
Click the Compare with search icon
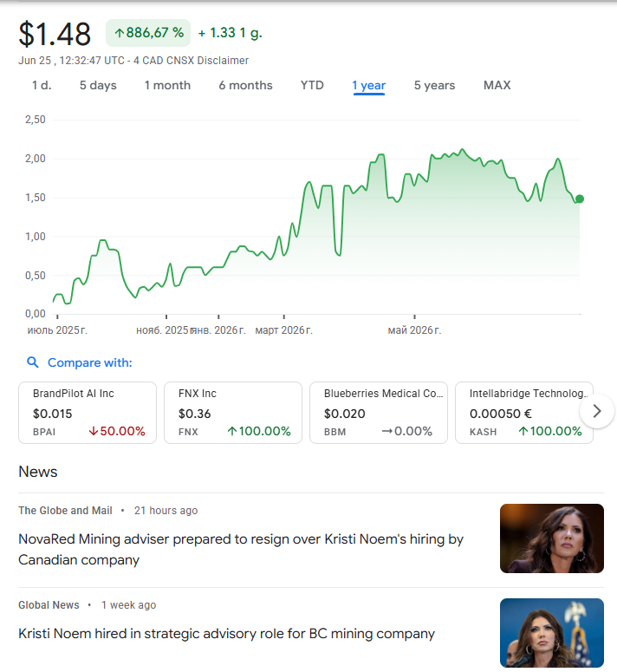33,362
